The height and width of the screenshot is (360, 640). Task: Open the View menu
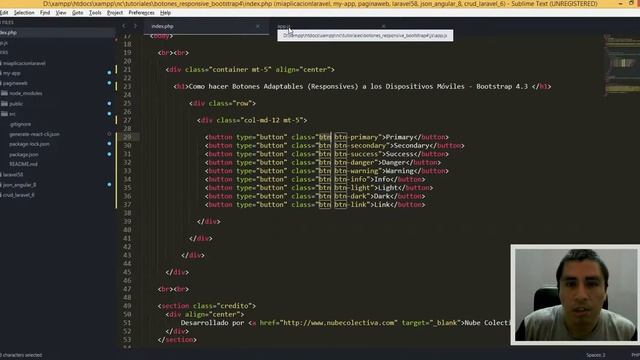click(x=61, y=13)
